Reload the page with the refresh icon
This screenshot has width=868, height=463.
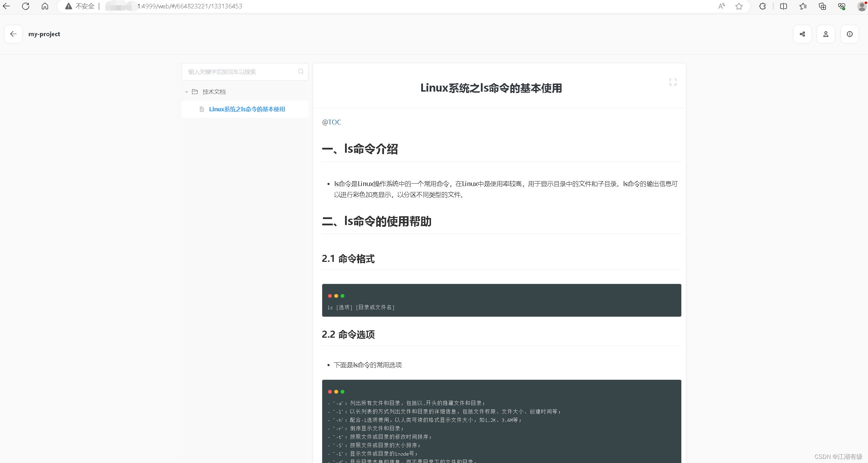(x=26, y=6)
